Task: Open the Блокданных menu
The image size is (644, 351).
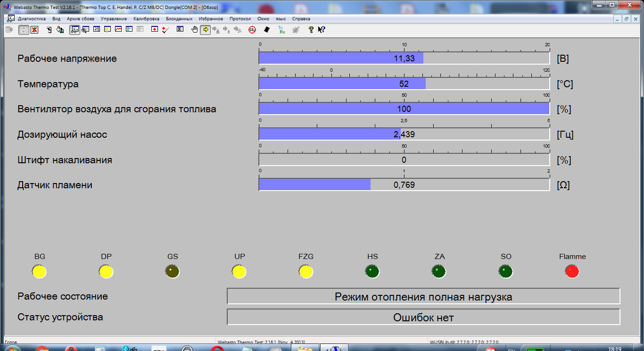Action: (x=179, y=19)
